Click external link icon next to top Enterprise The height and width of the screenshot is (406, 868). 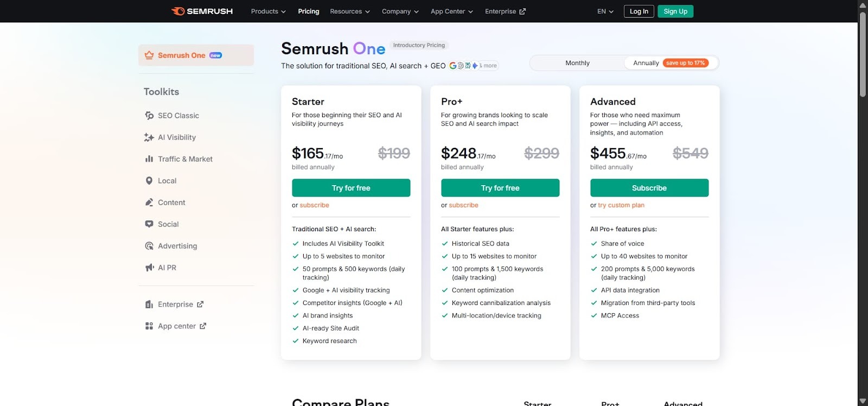[522, 11]
